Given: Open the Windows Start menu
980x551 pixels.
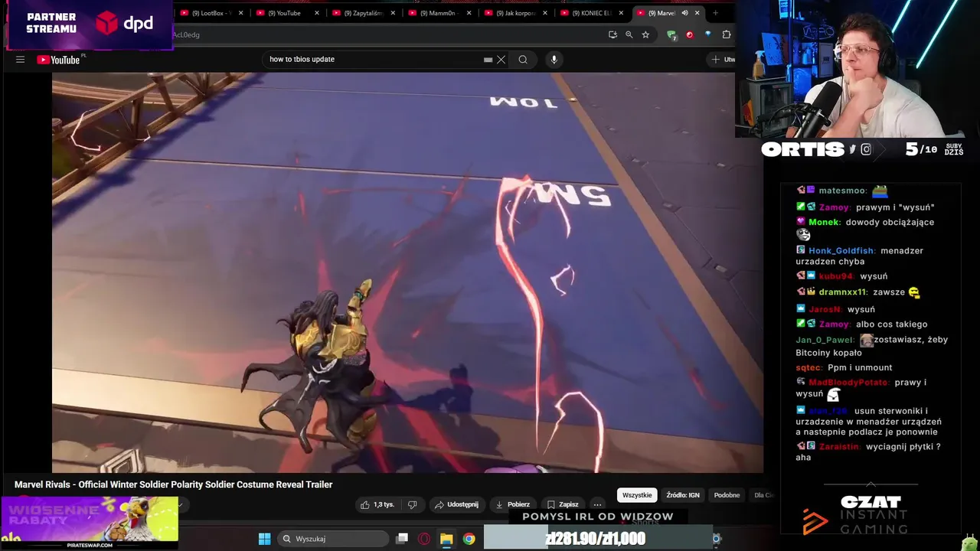Looking at the screenshot, I should (264, 539).
